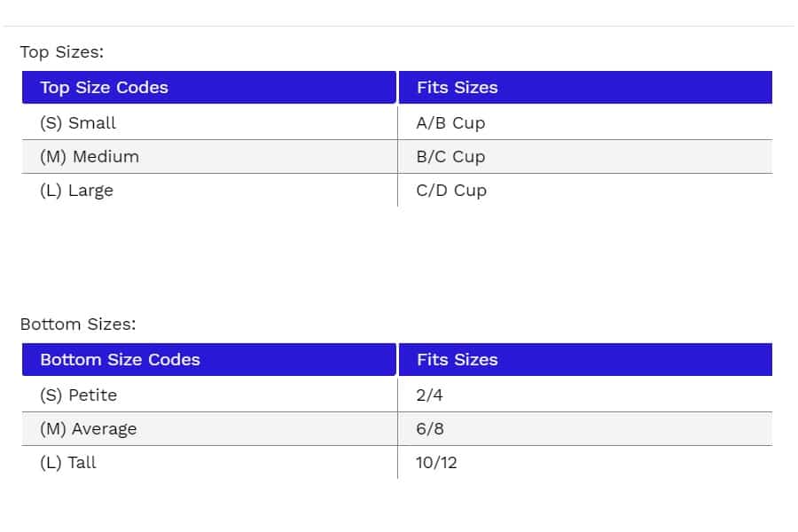Select the (L) Tall row cell
The image size is (798, 532).
coord(68,463)
